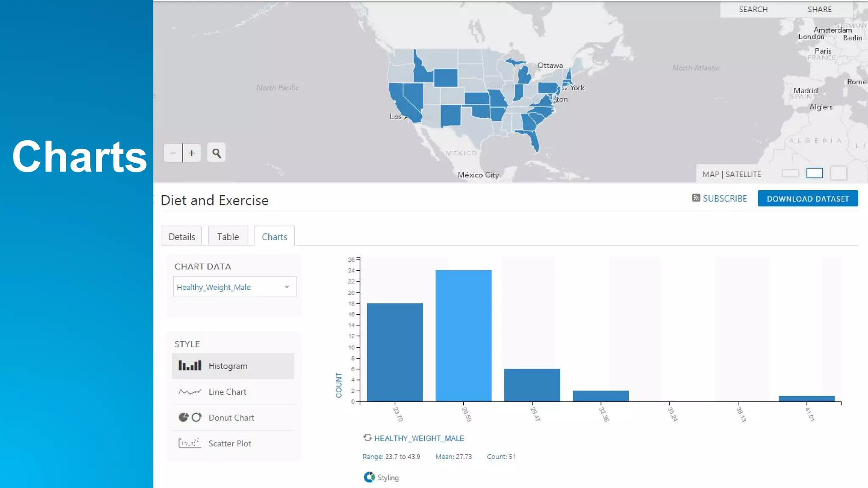The height and width of the screenshot is (488, 868).
Task: Select the large square map size toggle
Action: tap(838, 173)
